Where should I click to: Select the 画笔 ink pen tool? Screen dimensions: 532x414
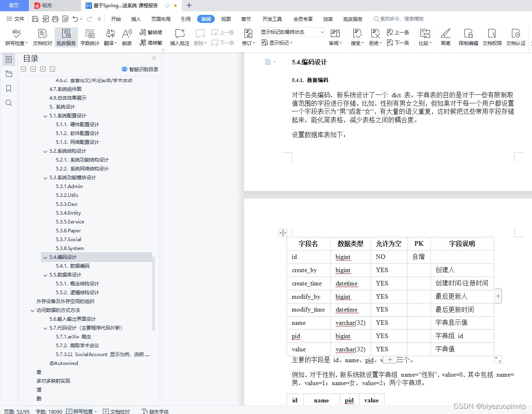point(446,37)
